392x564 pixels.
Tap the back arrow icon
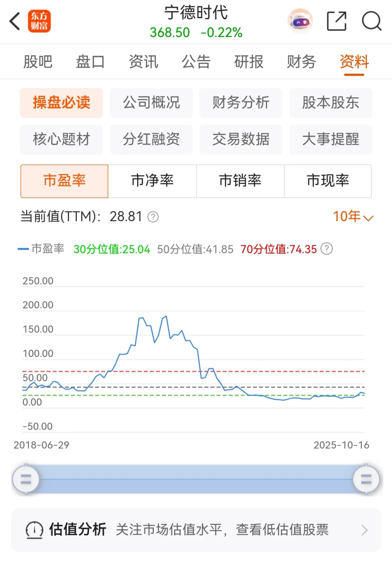coord(15,21)
